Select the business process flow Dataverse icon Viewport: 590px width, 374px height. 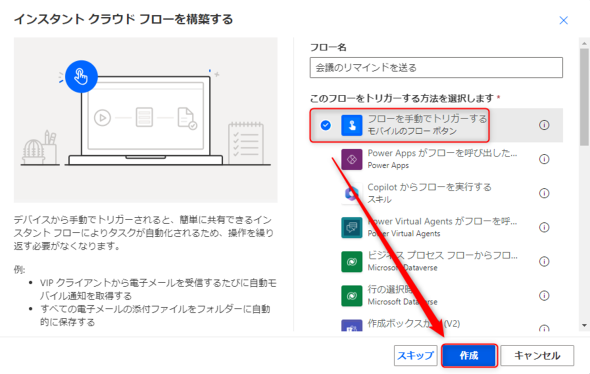351,261
